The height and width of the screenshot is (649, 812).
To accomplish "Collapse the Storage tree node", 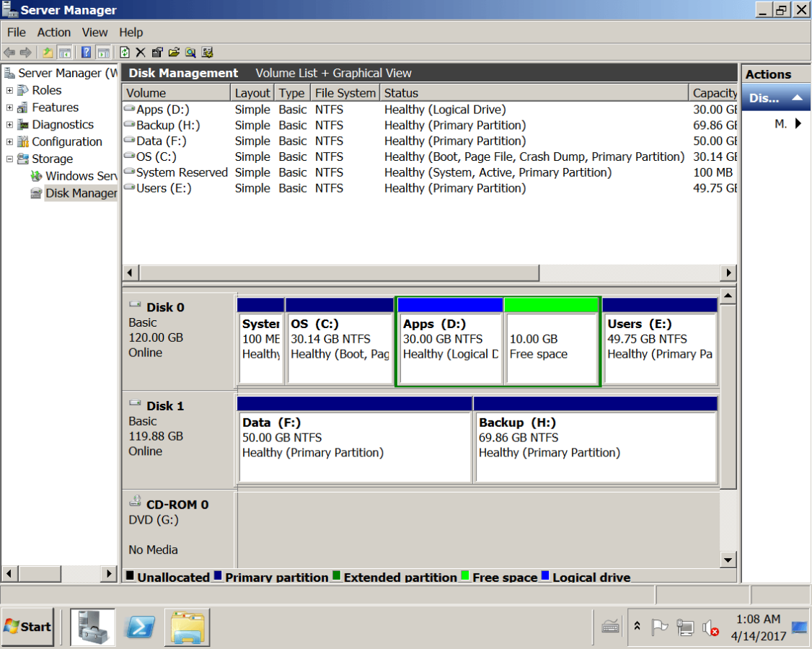I will point(9,159).
